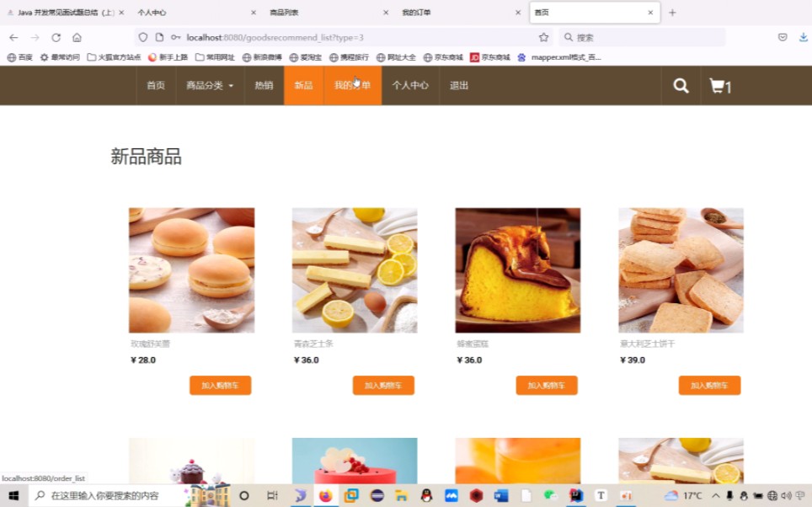Image resolution: width=812 pixels, height=507 pixels.
Task: Add 蜂蜜蛋糕 to the cart
Action: (x=546, y=385)
